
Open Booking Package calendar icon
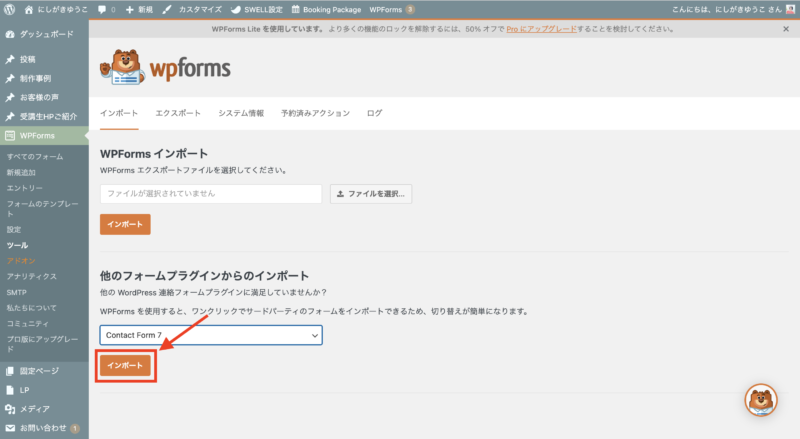[326, 10]
